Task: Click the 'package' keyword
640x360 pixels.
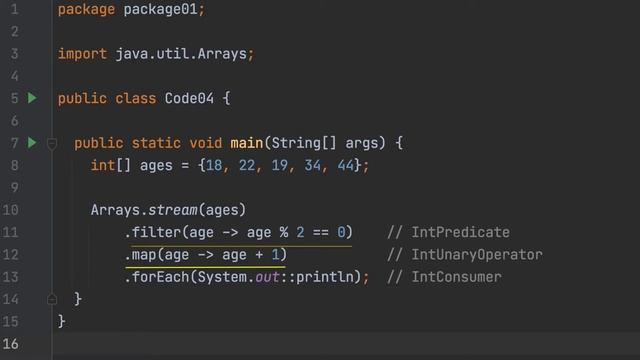Action: tap(86, 10)
